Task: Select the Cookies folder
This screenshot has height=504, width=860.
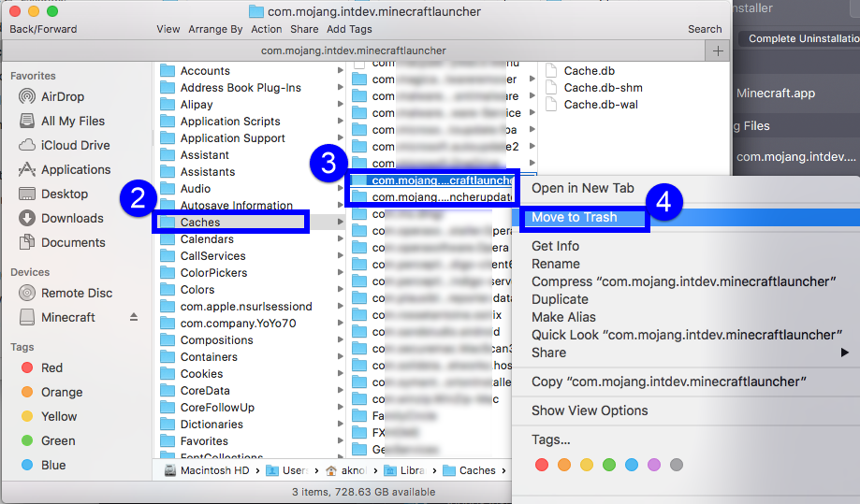Action: click(x=201, y=374)
